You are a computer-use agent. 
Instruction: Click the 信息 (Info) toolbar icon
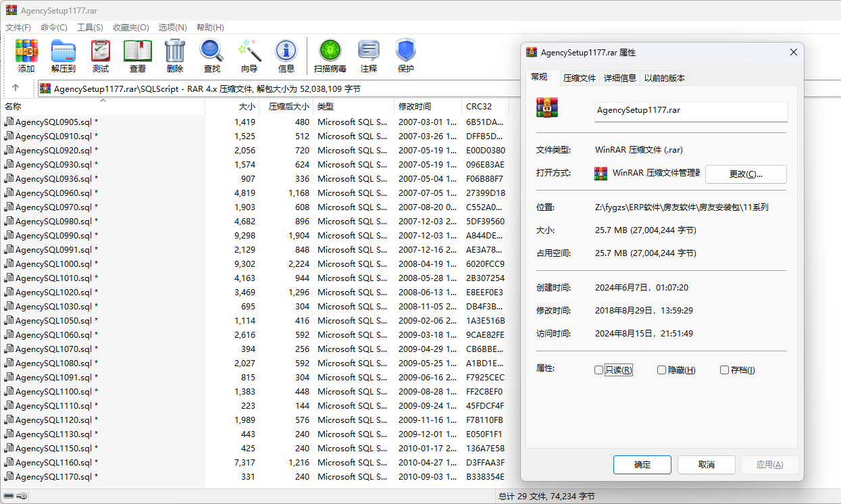pyautogui.click(x=286, y=51)
